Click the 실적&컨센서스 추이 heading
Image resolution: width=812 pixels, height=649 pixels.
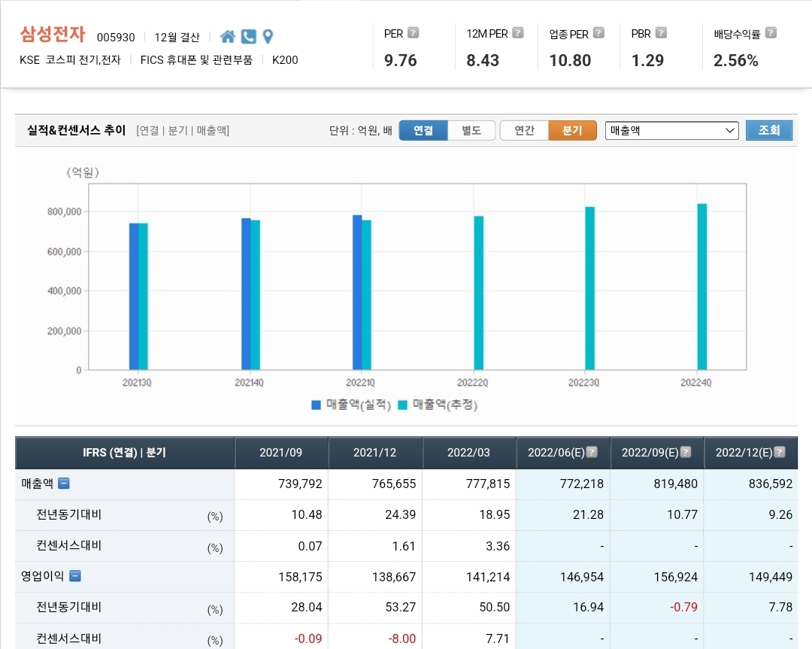pyautogui.click(x=76, y=130)
